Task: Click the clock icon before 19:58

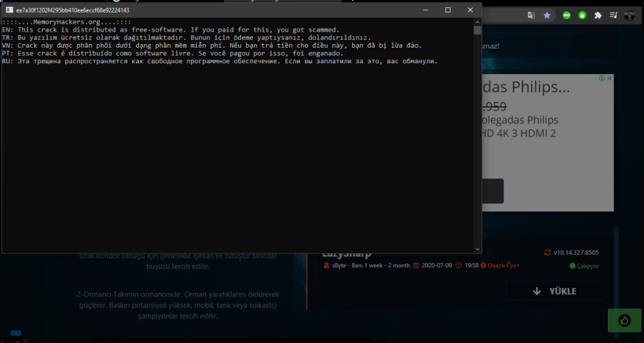Action: [459, 265]
